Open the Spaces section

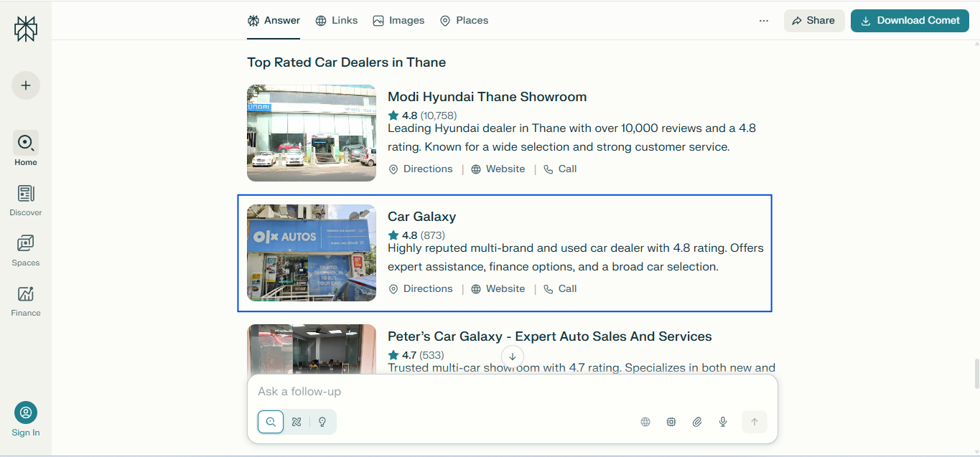(25, 244)
